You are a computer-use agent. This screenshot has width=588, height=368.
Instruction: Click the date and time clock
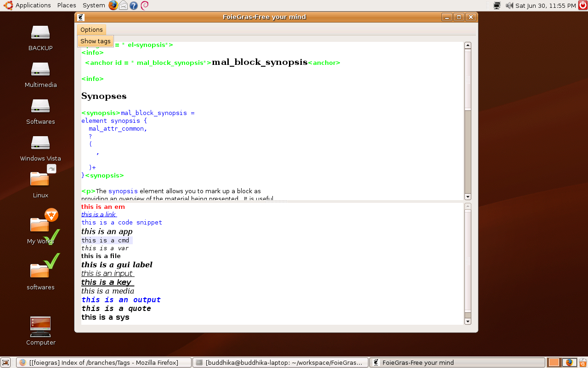[545, 6]
